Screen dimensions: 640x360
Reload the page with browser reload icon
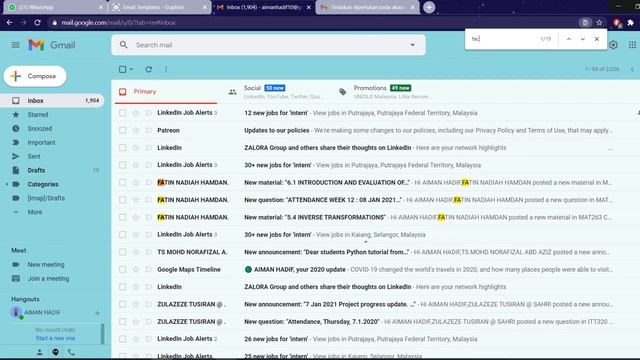click(x=37, y=23)
